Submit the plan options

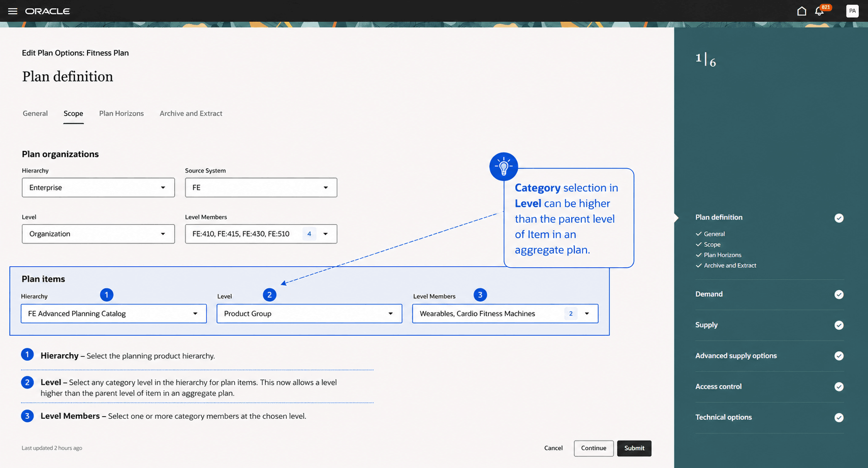[x=634, y=448]
